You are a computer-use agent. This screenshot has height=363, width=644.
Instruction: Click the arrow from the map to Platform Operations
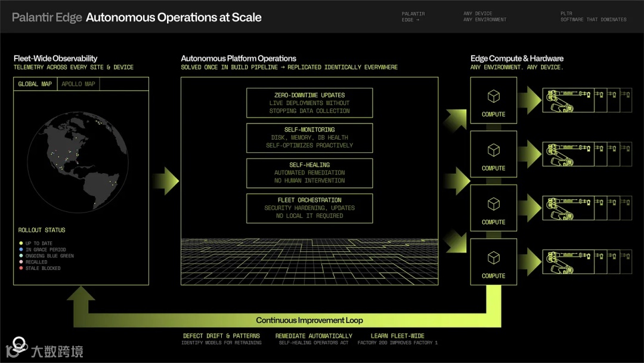(x=166, y=181)
